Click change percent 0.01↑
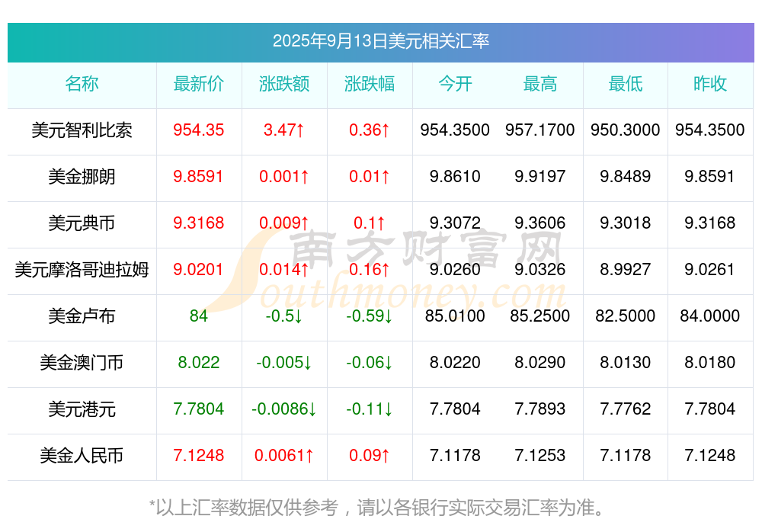This screenshot has height=532, width=762. coord(370,177)
